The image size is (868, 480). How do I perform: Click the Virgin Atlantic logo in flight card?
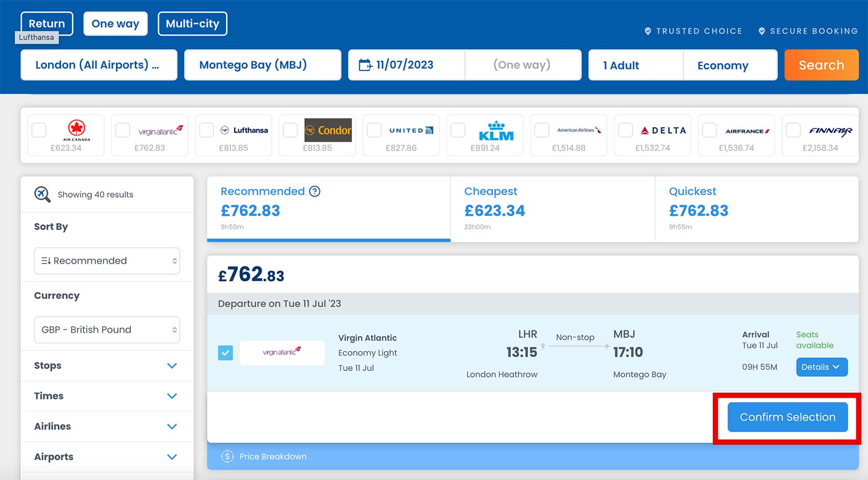282,352
